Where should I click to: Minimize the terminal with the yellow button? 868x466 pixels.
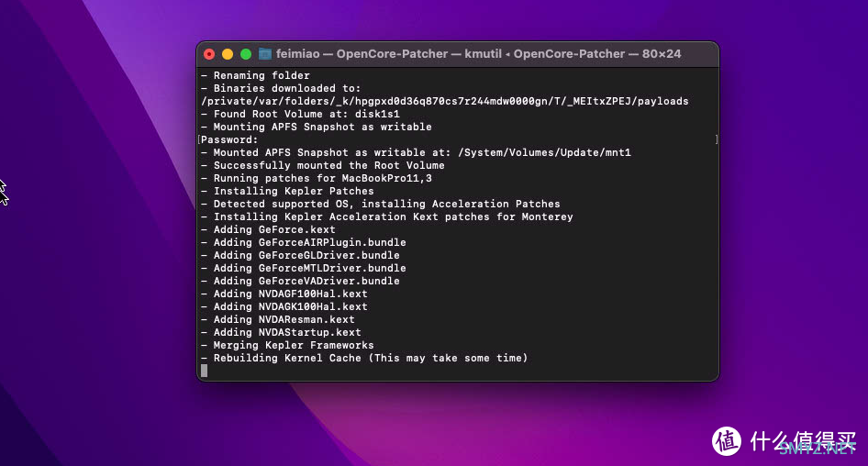(x=228, y=54)
